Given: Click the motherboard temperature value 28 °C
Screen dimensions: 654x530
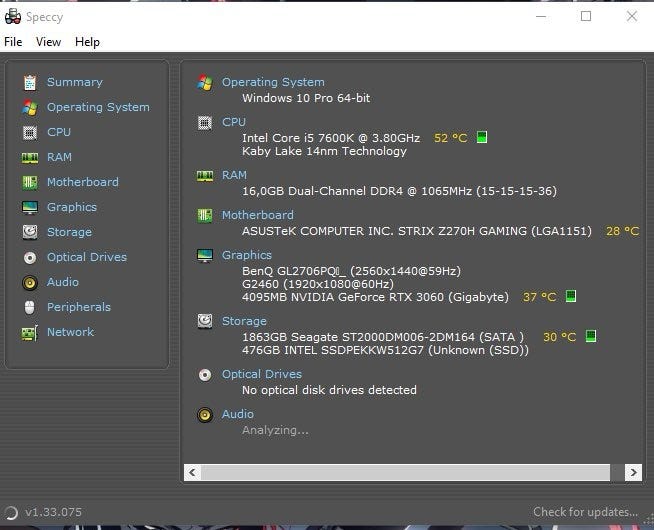Looking at the screenshot, I should [x=622, y=231].
